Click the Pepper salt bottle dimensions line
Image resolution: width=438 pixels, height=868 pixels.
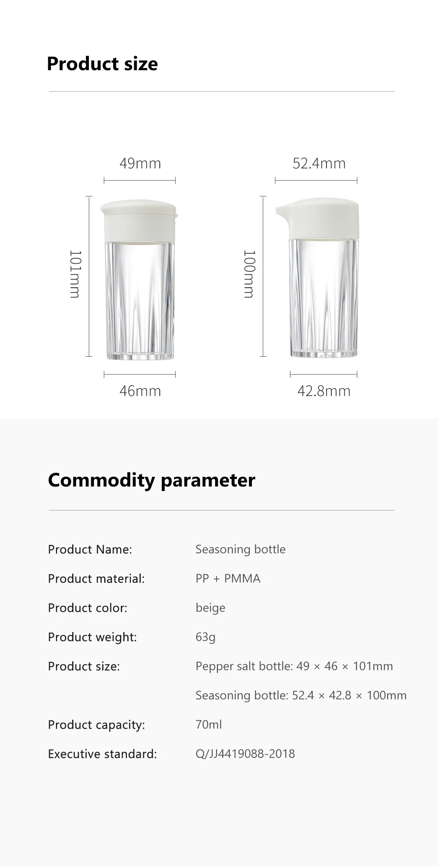[294, 666]
